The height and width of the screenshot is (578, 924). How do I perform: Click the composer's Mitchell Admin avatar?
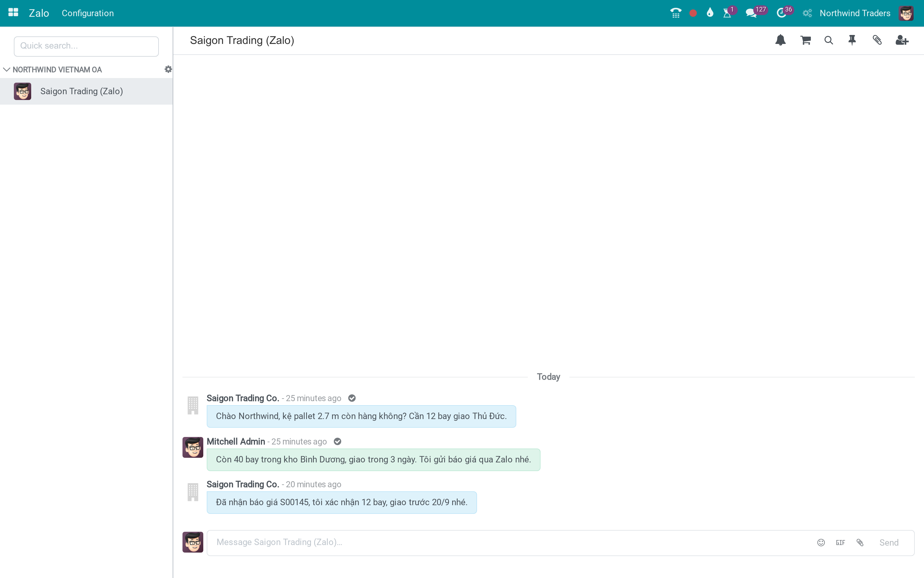193,542
